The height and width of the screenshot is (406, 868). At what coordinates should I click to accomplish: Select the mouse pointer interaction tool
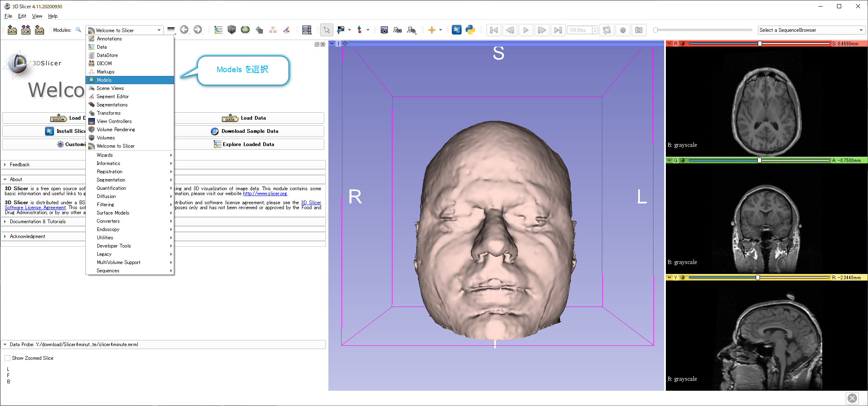(326, 30)
